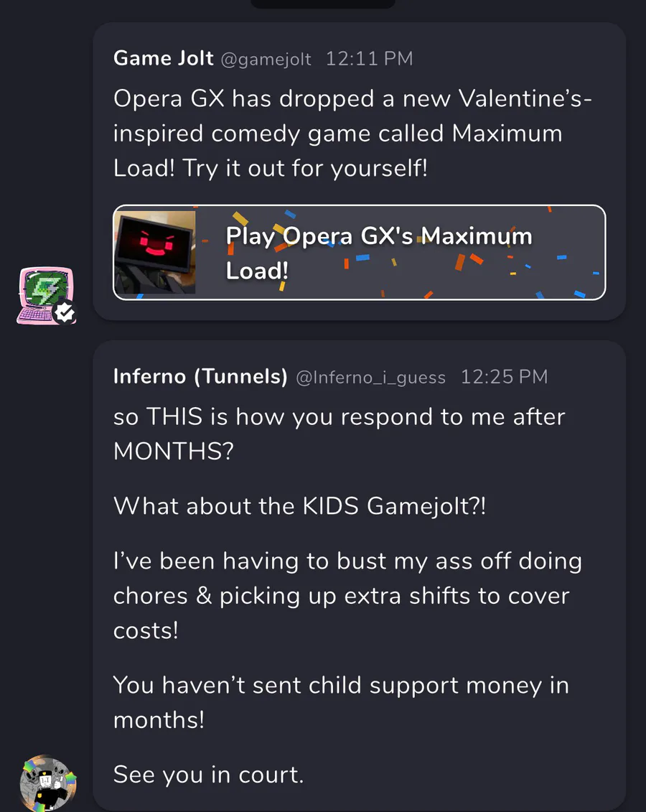Screen dimensions: 646x812
Task: Tap the "See you in court." line
Action: (208, 775)
